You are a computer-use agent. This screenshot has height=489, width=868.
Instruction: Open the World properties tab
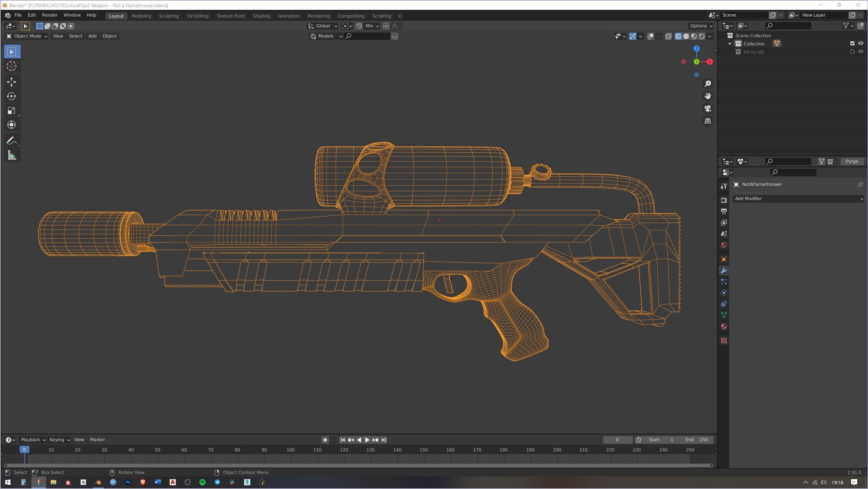[x=724, y=245]
